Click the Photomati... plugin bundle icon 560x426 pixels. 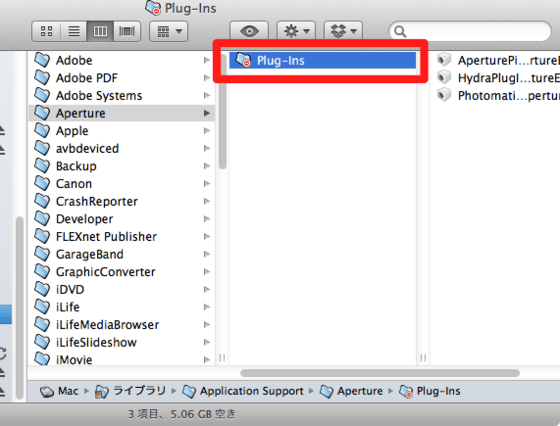point(444,95)
